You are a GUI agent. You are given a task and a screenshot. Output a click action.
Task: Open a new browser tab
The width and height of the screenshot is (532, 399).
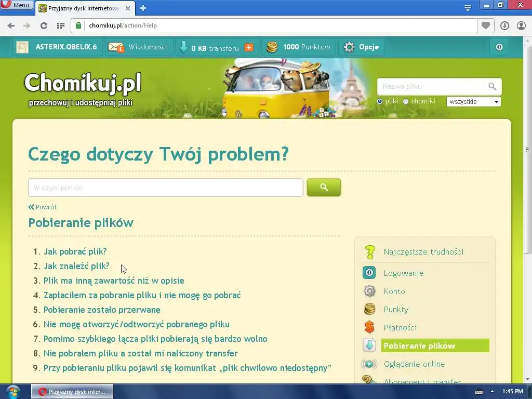click(143, 8)
